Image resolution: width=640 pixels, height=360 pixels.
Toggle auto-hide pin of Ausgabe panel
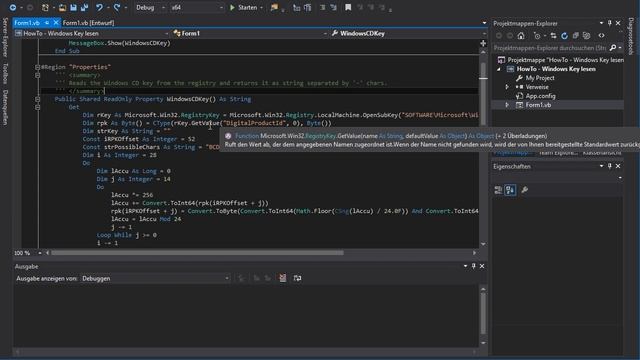pyautogui.click(x=474, y=266)
